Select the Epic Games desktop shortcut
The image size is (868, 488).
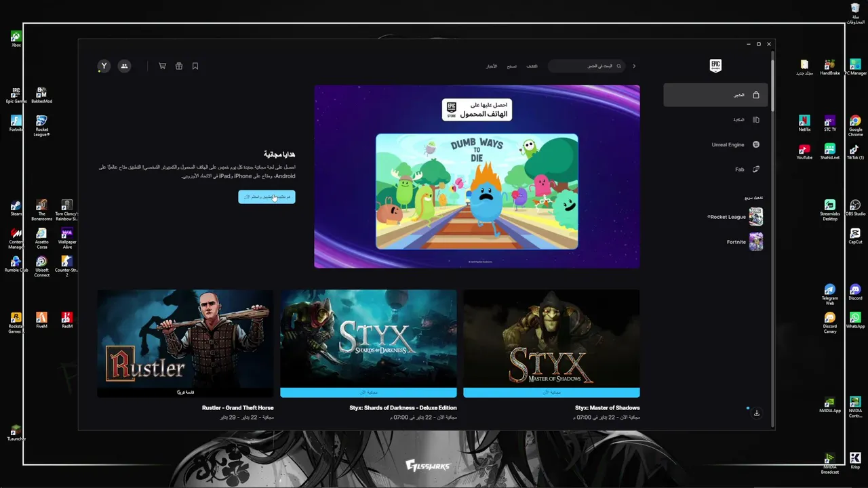(x=16, y=95)
